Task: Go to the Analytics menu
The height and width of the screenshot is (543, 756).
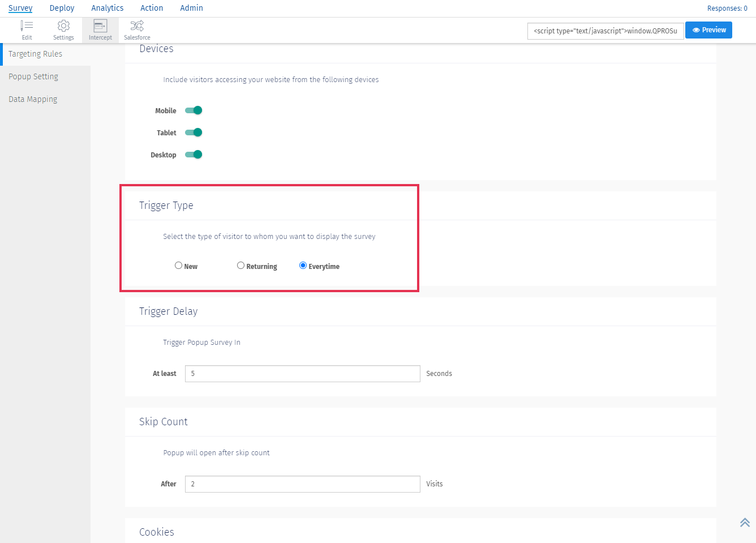Action: 108,8
